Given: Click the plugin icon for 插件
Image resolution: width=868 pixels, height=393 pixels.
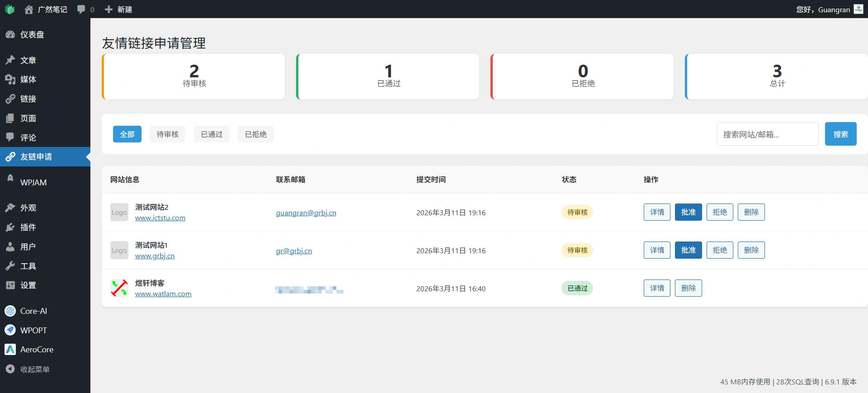Looking at the screenshot, I should (x=10, y=227).
